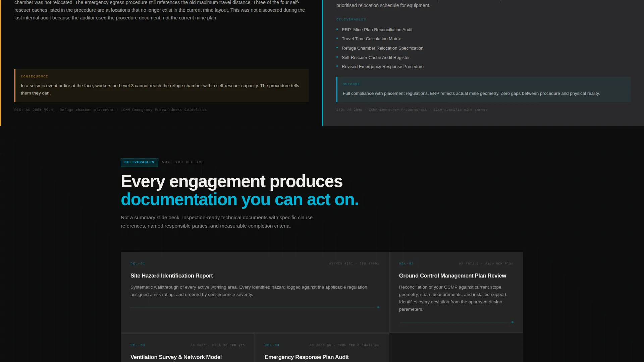Click the 'Full compliance with placement regulations' outcome text
The width and height of the screenshot is (644, 362).
(x=471, y=94)
